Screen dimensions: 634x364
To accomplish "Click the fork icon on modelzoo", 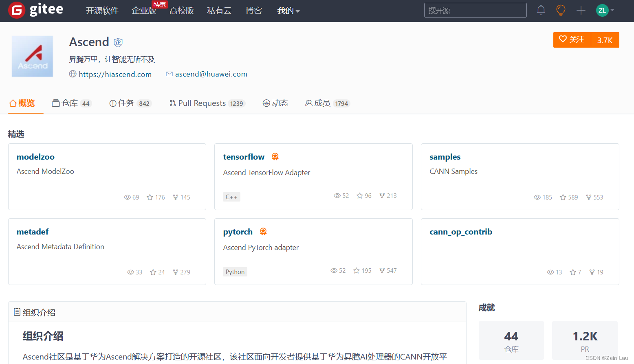I will [x=176, y=197].
